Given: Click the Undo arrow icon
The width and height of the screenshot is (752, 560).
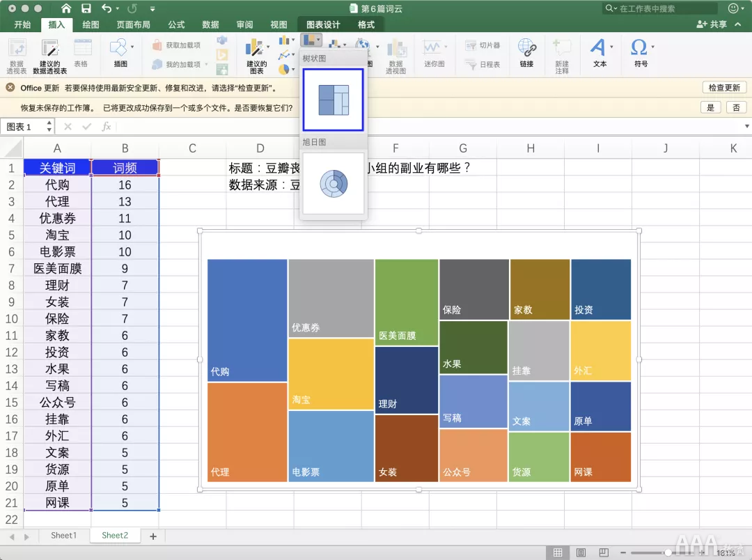Looking at the screenshot, I should coord(107,8).
